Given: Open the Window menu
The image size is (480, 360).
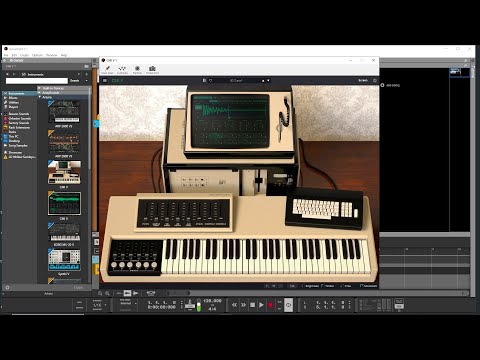Looking at the screenshot, I should point(52,55).
